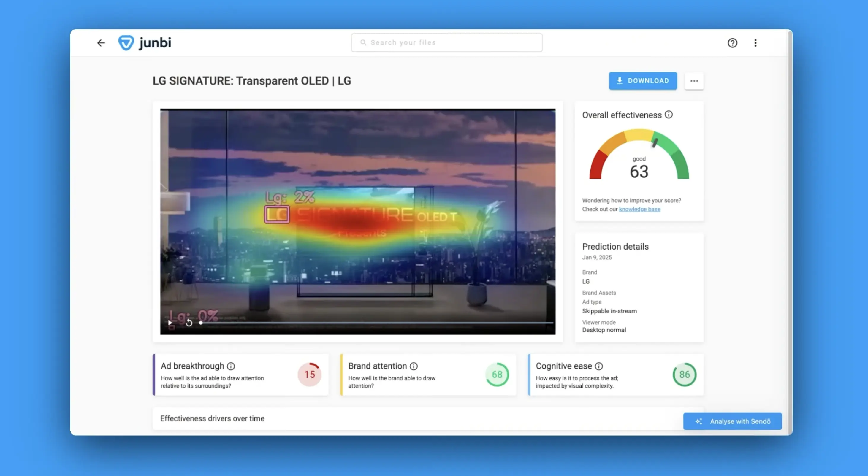This screenshot has width=868, height=476.
Task: Show info for Overall effectiveness
Action: coord(669,115)
